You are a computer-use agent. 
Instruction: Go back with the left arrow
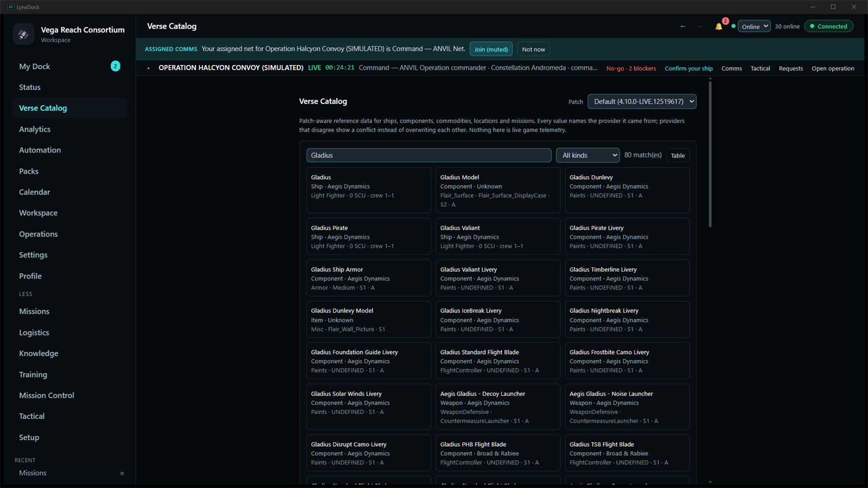[x=683, y=27]
